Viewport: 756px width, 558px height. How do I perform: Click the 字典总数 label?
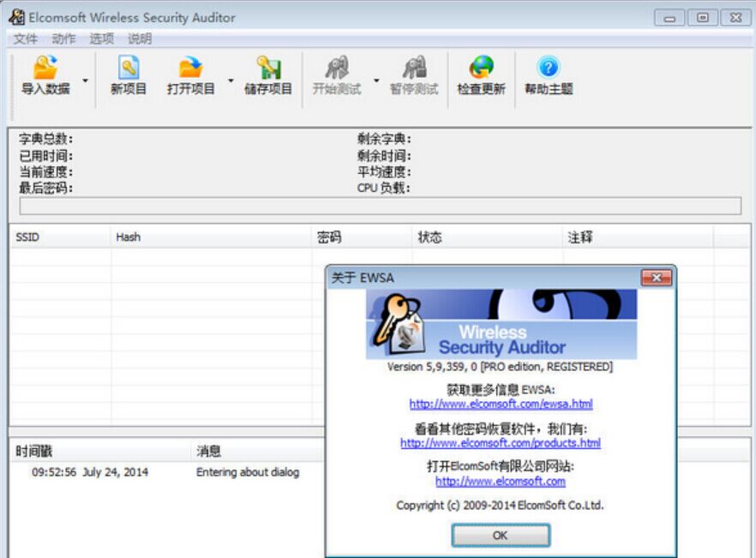coord(45,139)
